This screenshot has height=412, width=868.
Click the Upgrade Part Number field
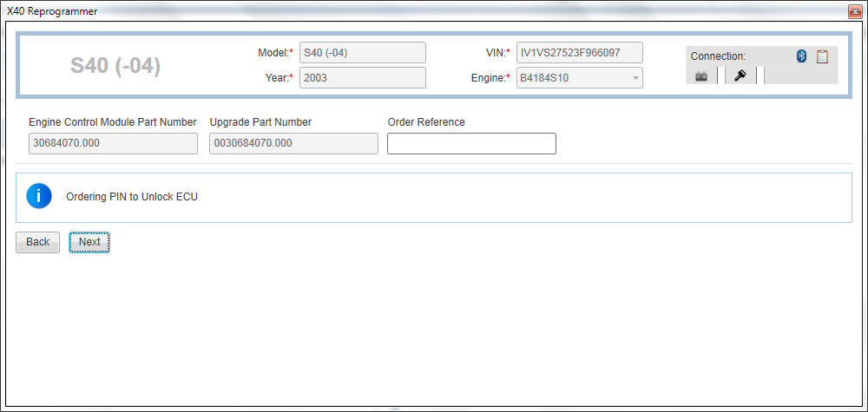click(294, 143)
